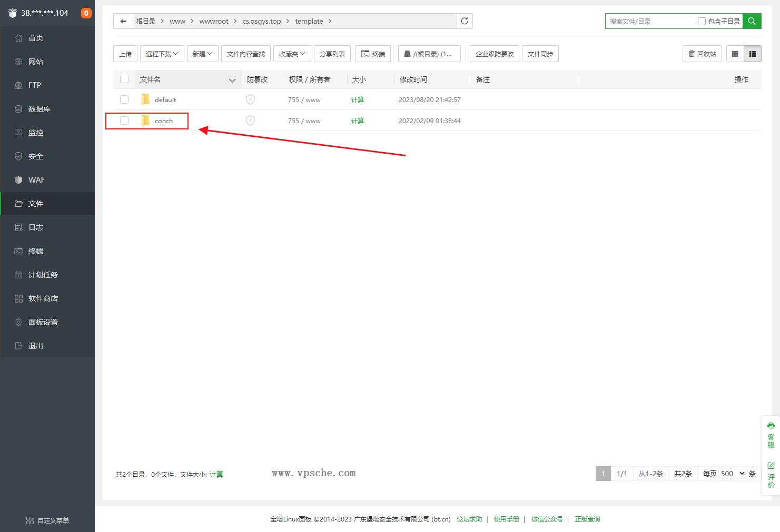Switch to grid view icon
Image resolution: width=780 pixels, height=532 pixels.
tap(735, 54)
